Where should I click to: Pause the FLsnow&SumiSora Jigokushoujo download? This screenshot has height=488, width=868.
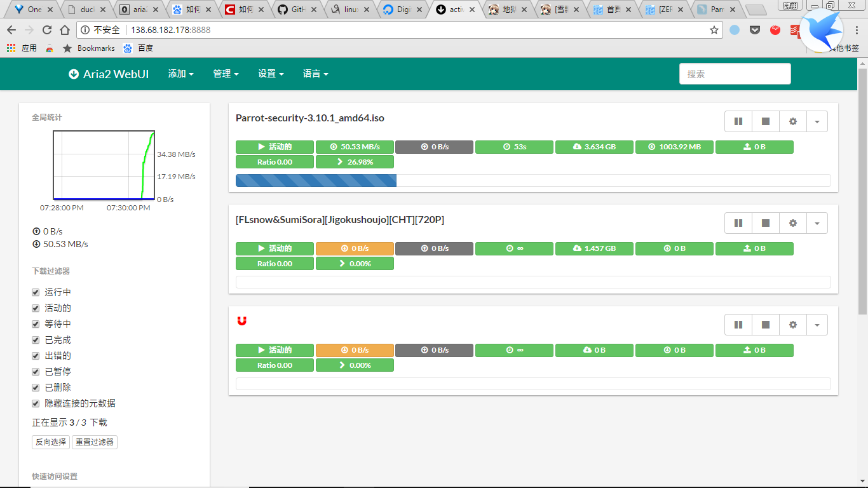tap(738, 223)
